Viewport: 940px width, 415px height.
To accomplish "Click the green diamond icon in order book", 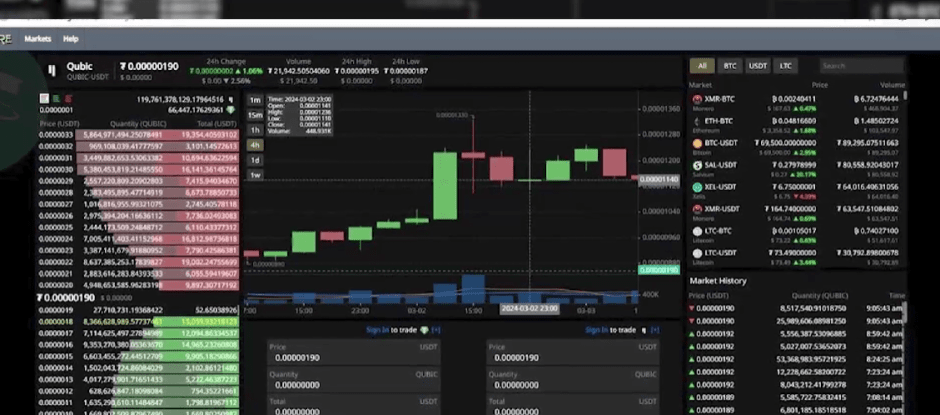I will click(x=231, y=110).
